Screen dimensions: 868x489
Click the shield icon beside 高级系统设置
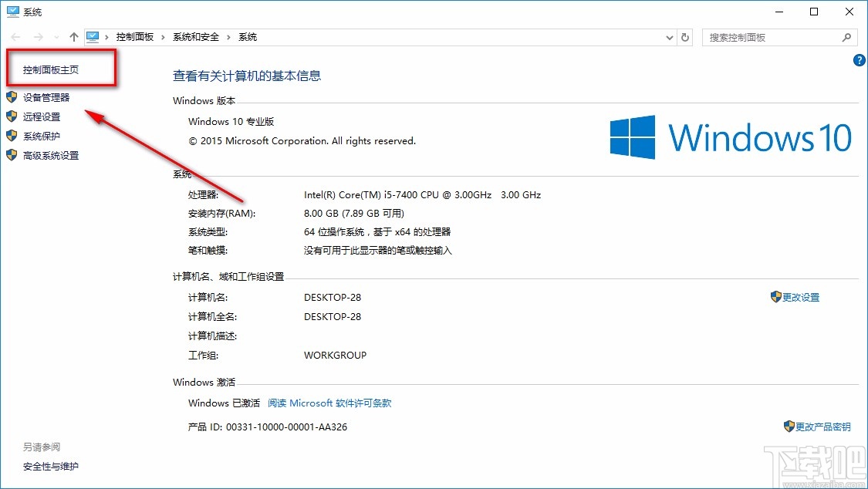point(11,155)
